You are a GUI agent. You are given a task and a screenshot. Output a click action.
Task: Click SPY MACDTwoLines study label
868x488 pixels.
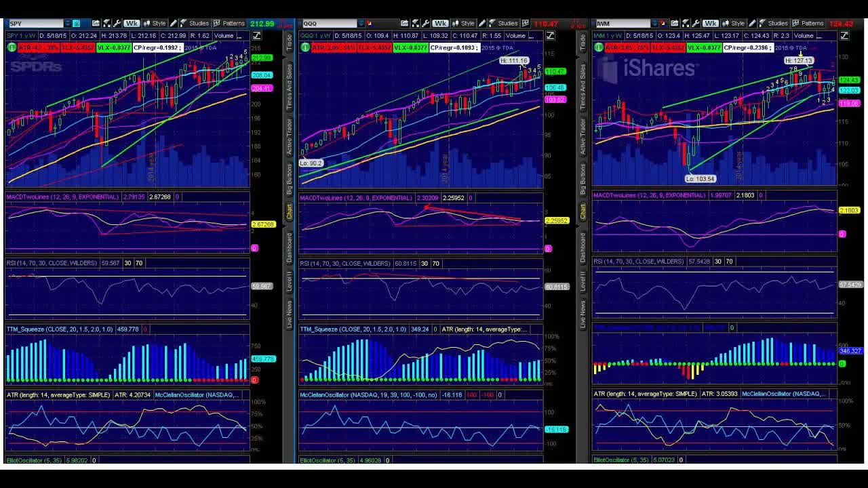click(62, 197)
